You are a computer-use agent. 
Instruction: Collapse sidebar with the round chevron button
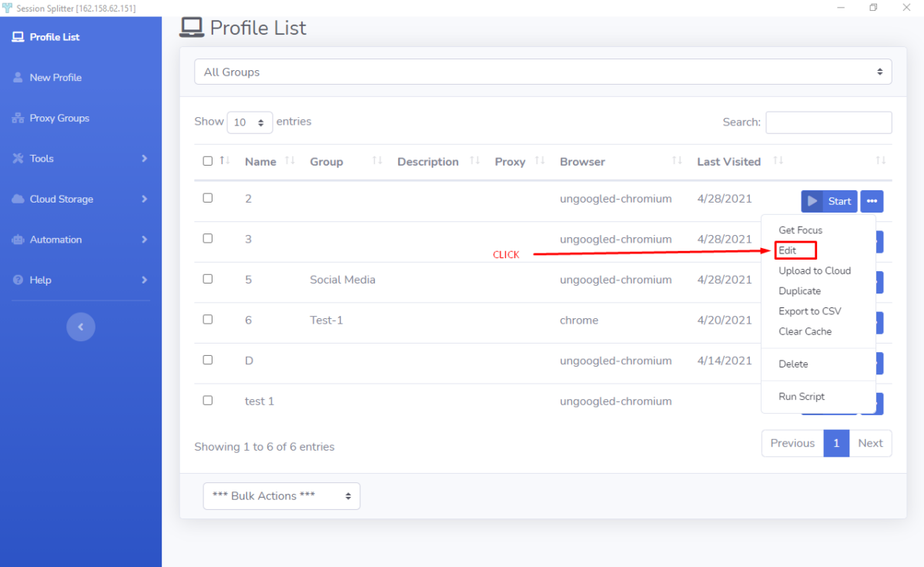tap(81, 327)
